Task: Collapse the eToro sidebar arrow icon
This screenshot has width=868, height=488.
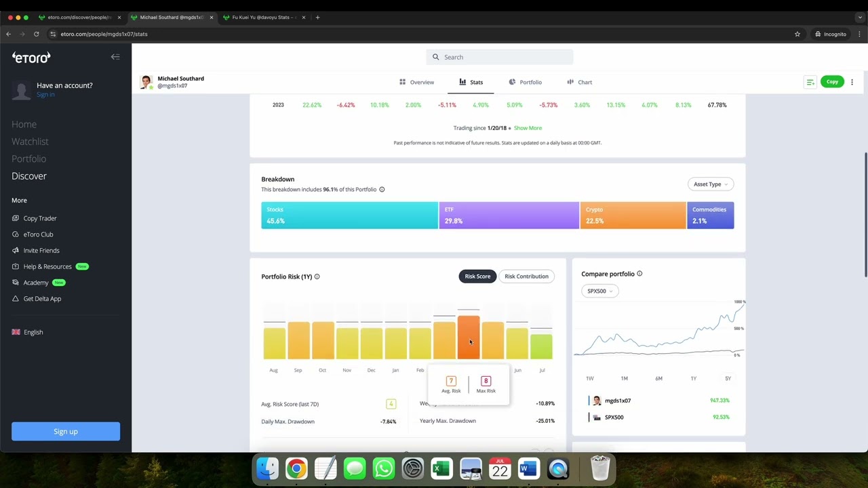Action: click(x=115, y=57)
